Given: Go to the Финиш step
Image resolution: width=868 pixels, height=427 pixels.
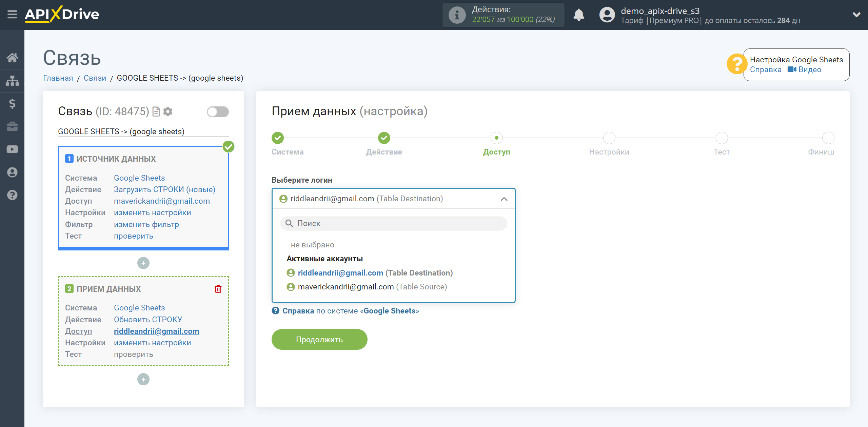Looking at the screenshot, I should point(828,138).
